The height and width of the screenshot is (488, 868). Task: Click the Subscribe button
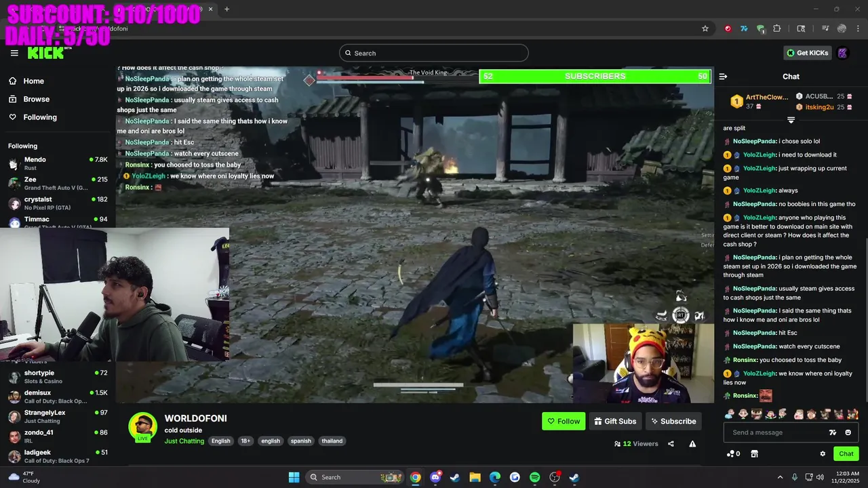[673, 421]
